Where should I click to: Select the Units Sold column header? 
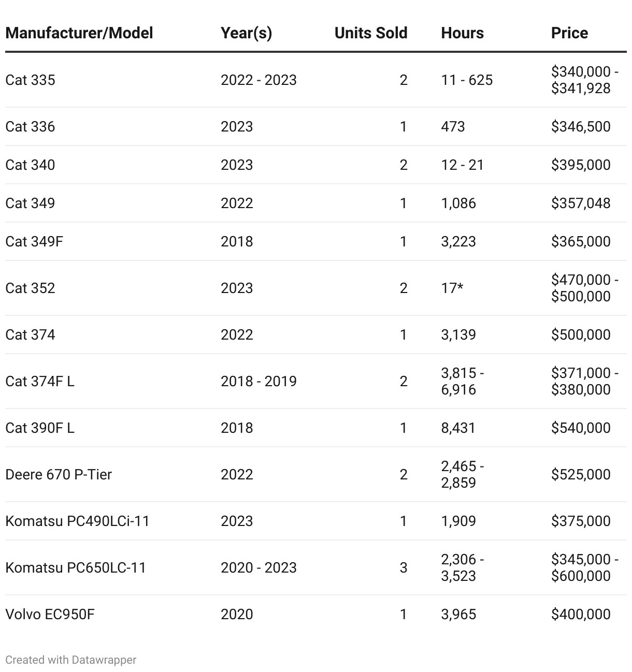point(371,33)
